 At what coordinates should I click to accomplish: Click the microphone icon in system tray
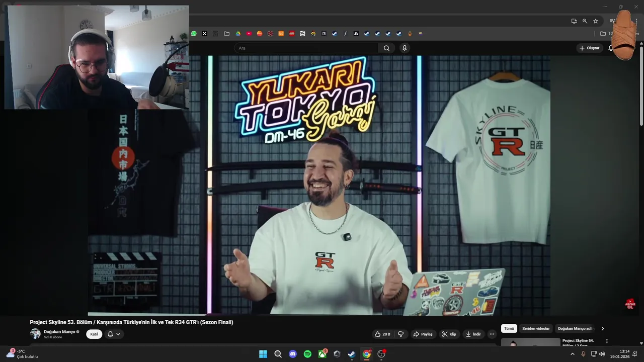click(583, 354)
